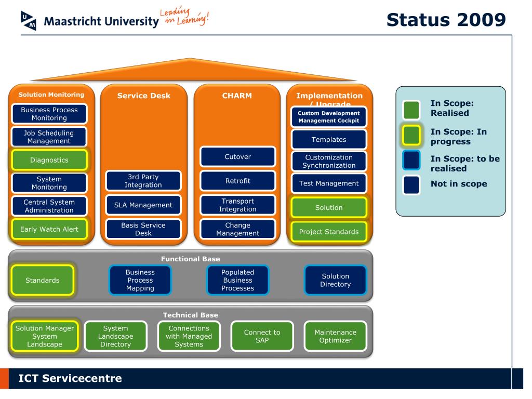Click the Test Management box
This screenshot has width=532, height=399.
pos(329,183)
